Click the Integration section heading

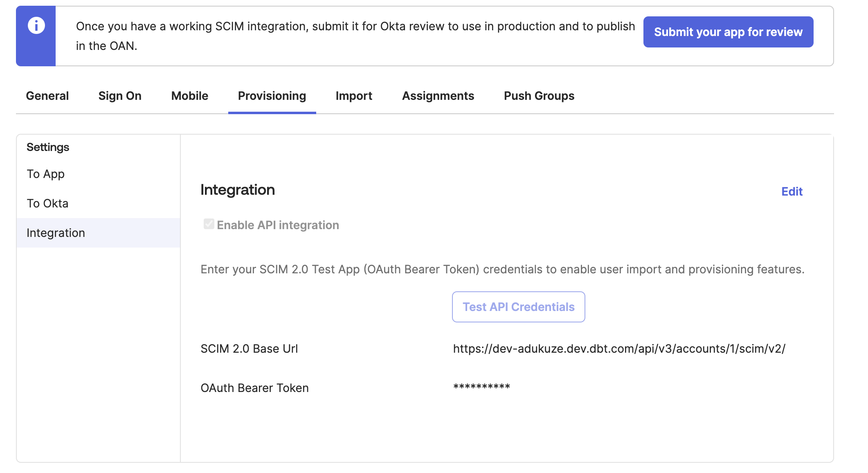(237, 189)
